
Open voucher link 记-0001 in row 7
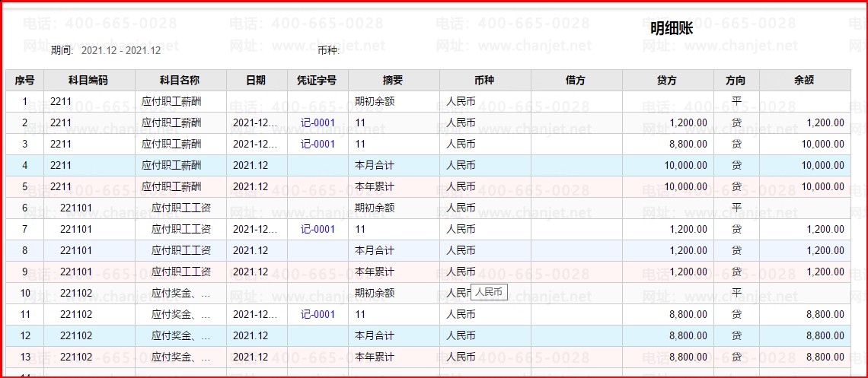318,229
